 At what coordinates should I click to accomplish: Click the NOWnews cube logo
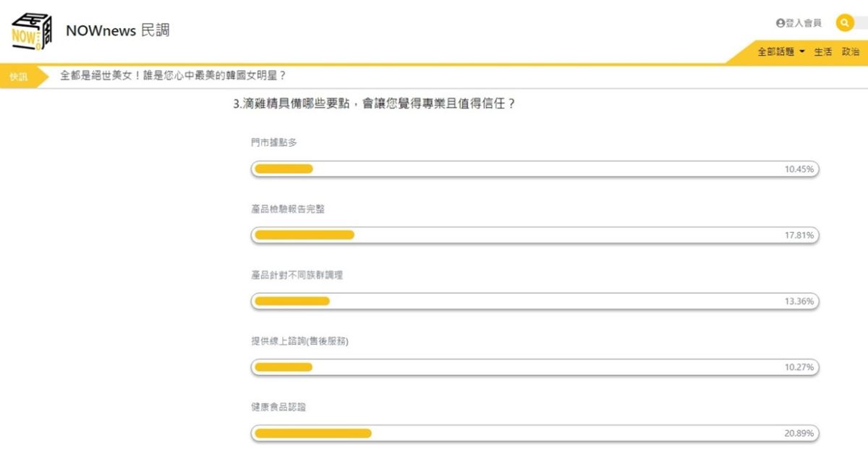(x=33, y=32)
